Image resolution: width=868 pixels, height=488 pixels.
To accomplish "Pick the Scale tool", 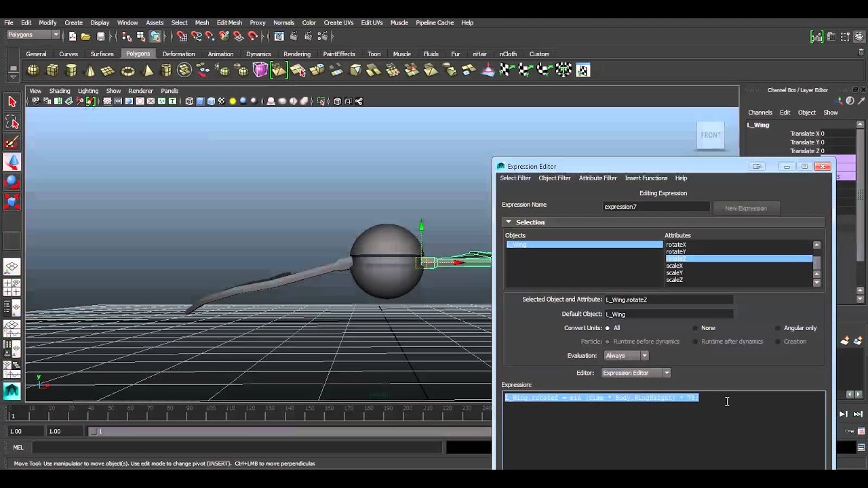I will [12, 201].
